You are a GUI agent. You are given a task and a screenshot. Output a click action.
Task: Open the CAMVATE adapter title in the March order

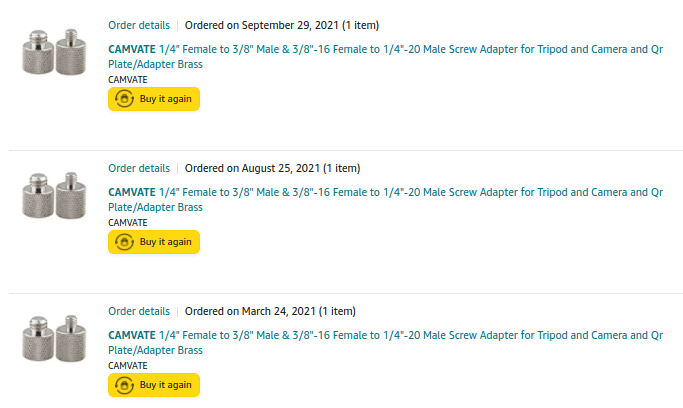(385, 343)
